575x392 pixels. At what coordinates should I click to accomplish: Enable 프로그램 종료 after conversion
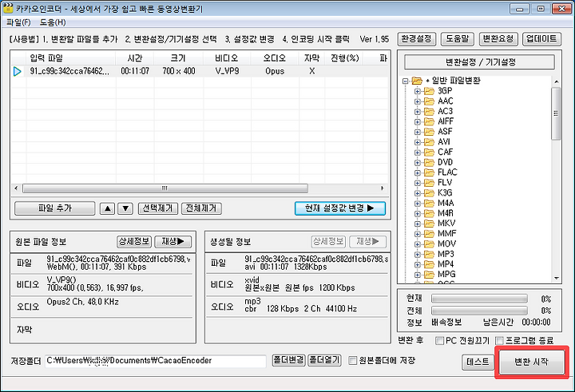coord(499,341)
